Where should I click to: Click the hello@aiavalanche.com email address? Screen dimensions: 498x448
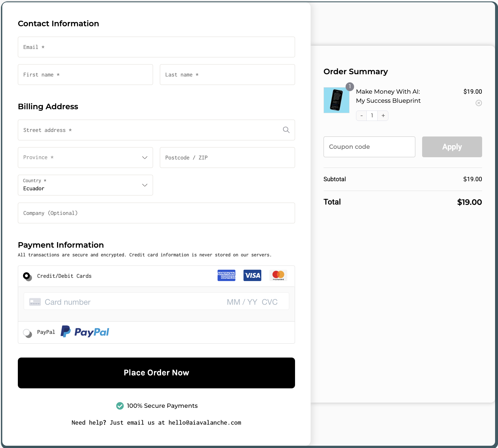(205, 423)
